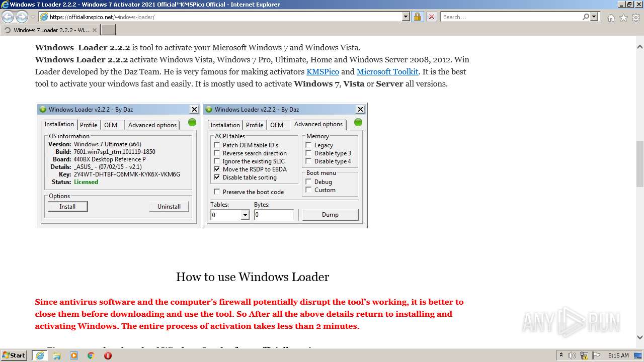Click the clock showing 8:15 AM
This screenshot has height=362, width=644.
coord(618,355)
